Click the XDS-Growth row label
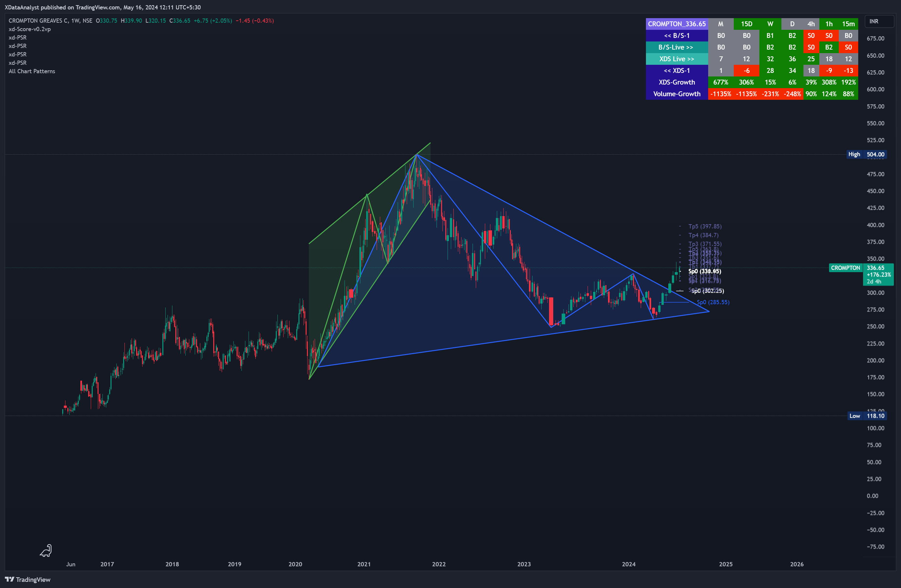The height and width of the screenshot is (588, 901). point(676,82)
